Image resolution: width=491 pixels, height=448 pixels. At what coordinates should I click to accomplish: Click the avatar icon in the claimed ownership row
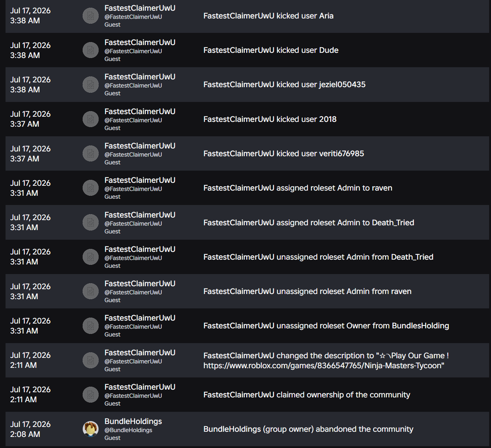click(x=90, y=394)
